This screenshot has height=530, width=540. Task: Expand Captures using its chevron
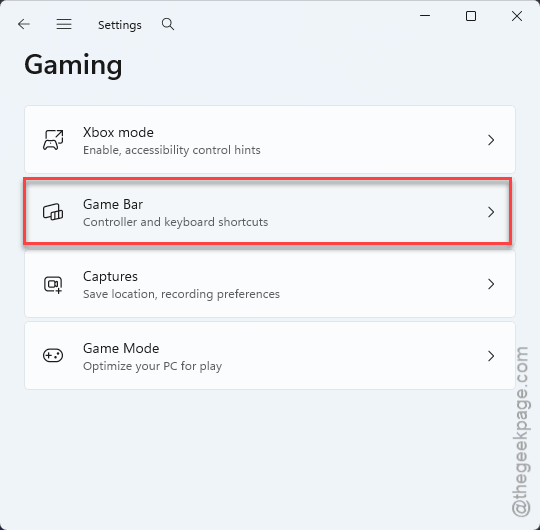[x=491, y=284]
